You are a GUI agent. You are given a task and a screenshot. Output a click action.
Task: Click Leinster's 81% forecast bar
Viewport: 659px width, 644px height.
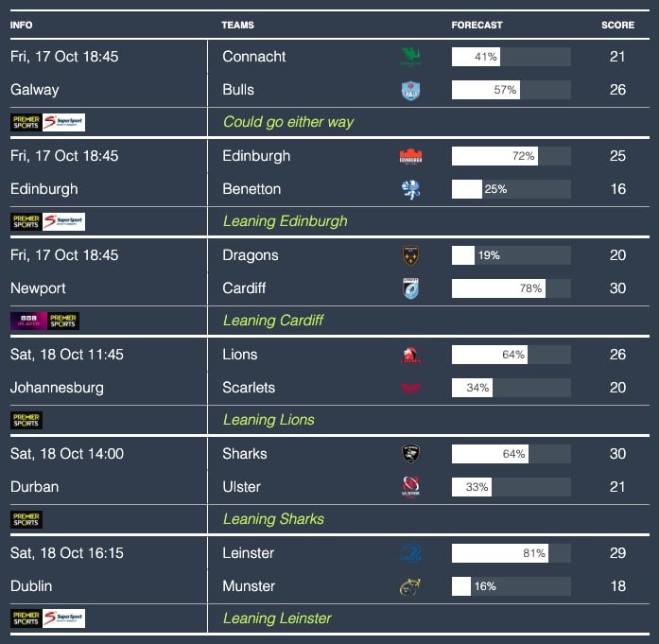click(511, 553)
